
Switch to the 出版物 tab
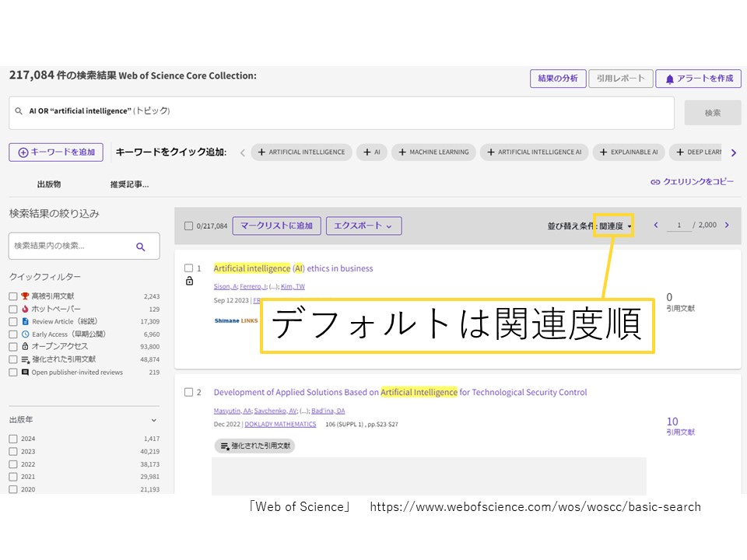point(49,184)
